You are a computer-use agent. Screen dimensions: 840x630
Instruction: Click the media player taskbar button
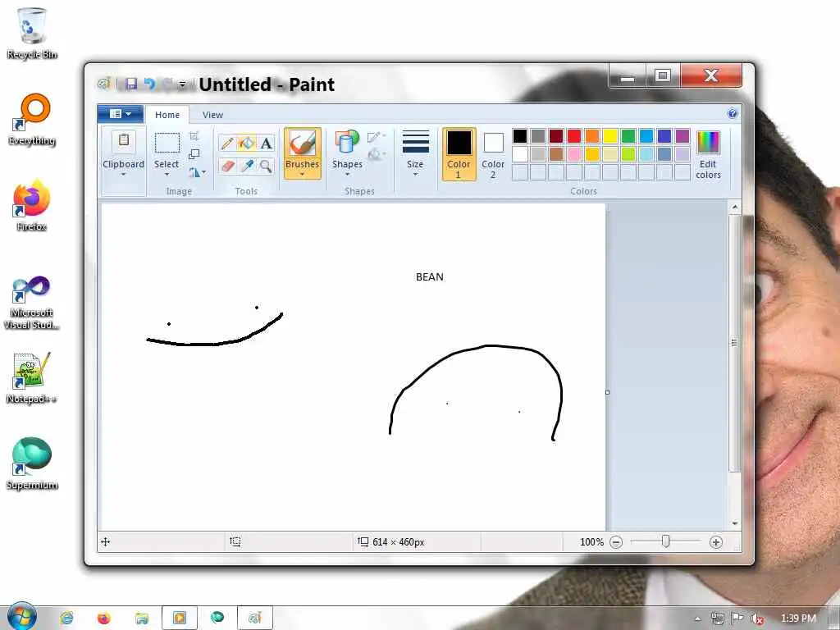(180, 618)
